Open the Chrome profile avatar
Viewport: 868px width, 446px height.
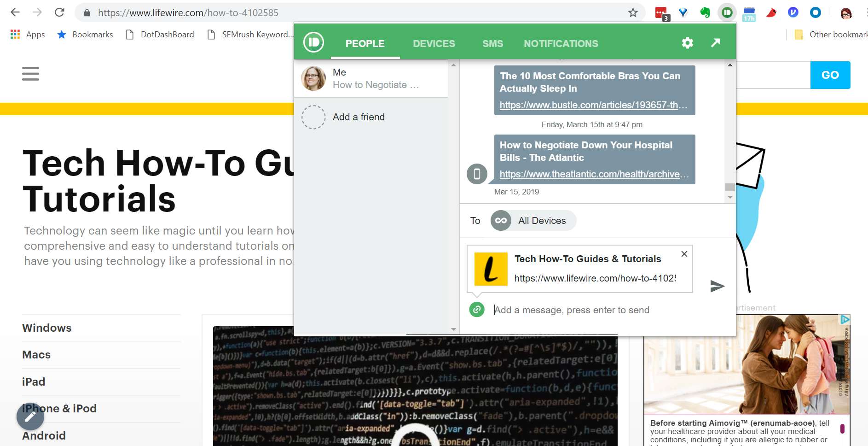846,13
